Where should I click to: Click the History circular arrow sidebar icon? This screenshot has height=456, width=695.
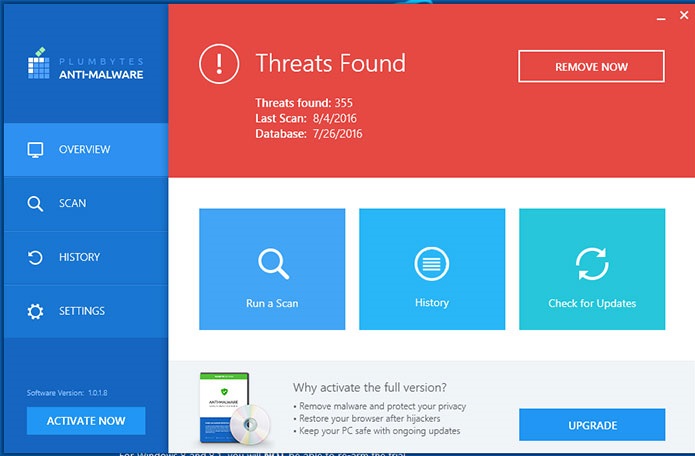(35, 257)
